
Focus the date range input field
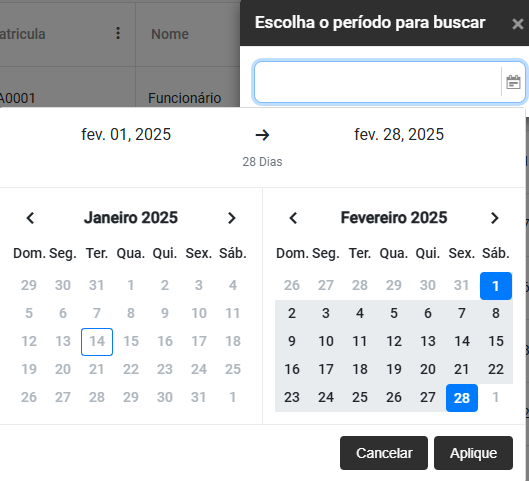click(378, 82)
